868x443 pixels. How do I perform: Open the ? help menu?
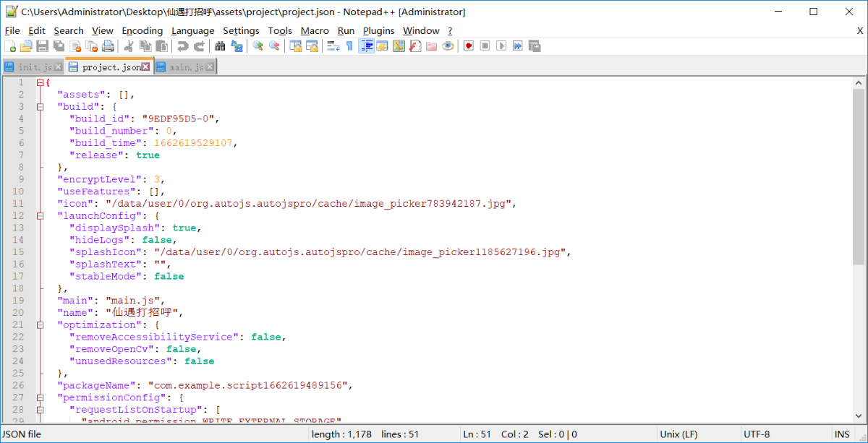tap(450, 30)
